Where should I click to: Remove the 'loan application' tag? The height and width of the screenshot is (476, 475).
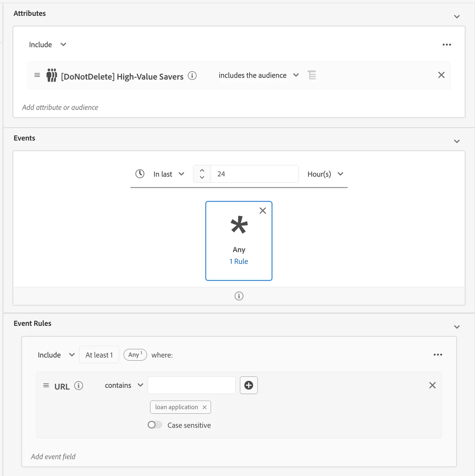point(204,407)
